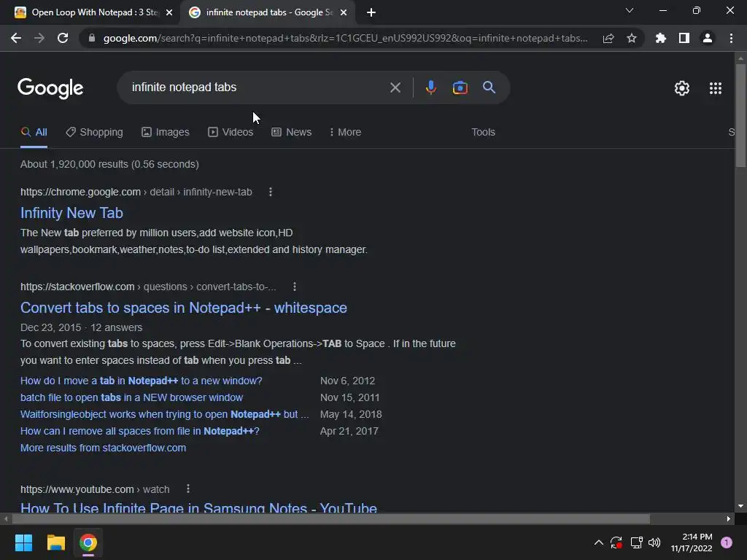Click the forward navigation arrow
Viewport: 747px width, 560px height.
coord(39,38)
